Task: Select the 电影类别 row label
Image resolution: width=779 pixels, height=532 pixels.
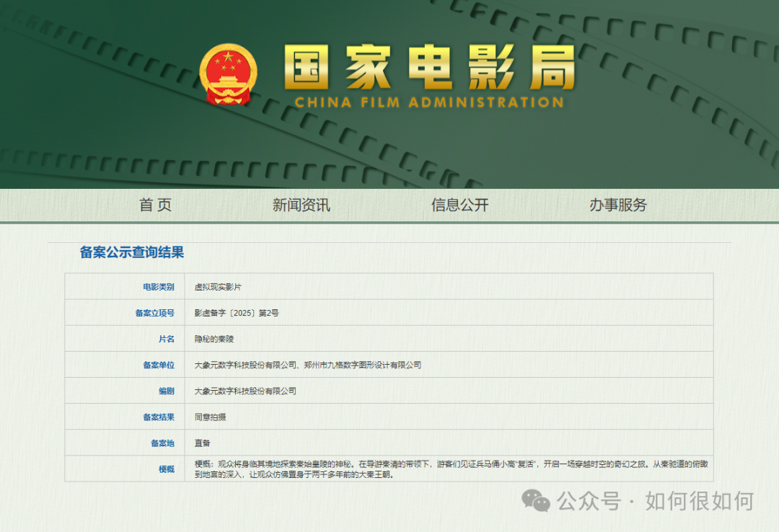Action: click(x=159, y=287)
